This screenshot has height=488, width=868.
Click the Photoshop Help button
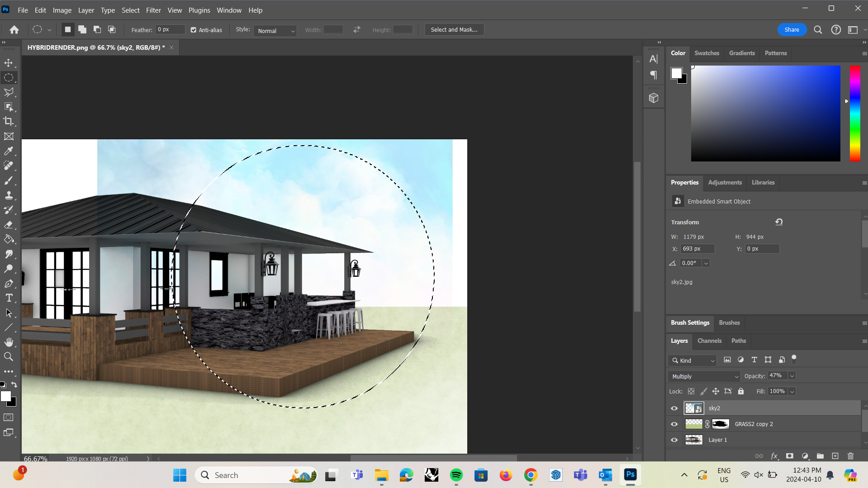tap(836, 30)
